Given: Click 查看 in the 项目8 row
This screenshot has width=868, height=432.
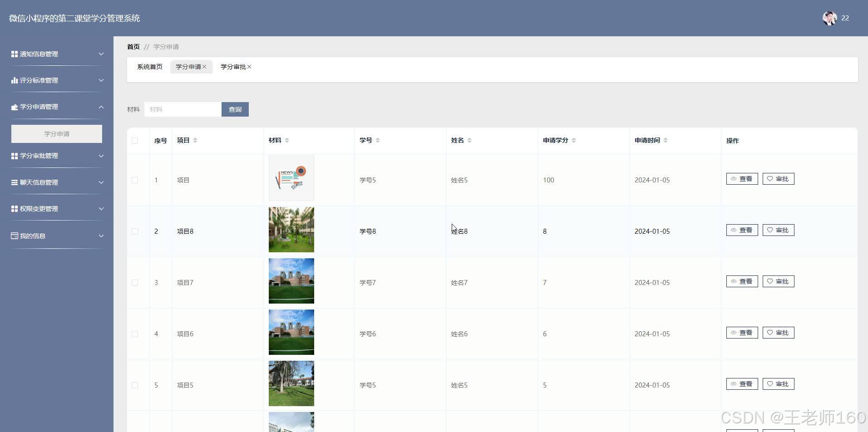Looking at the screenshot, I should coord(742,230).
